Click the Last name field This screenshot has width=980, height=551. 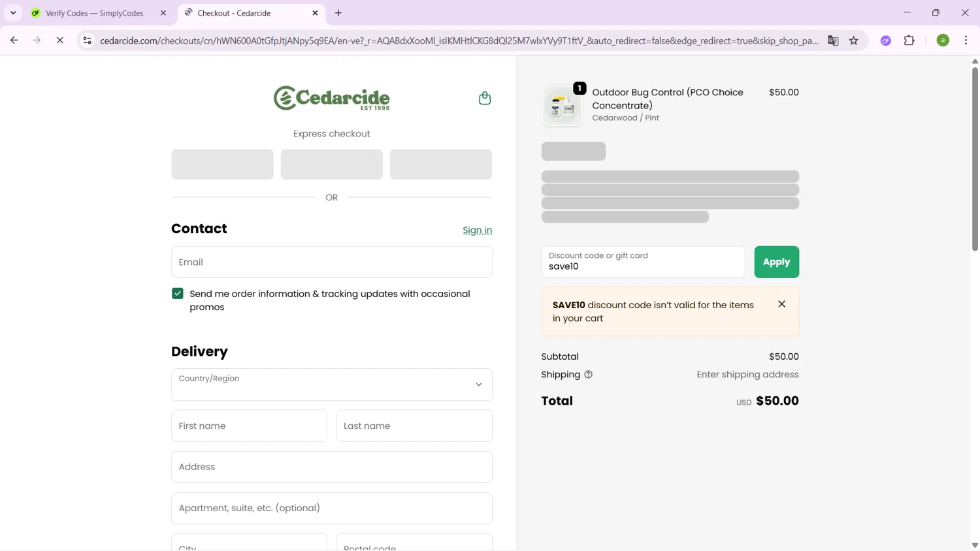pos(414,426)
